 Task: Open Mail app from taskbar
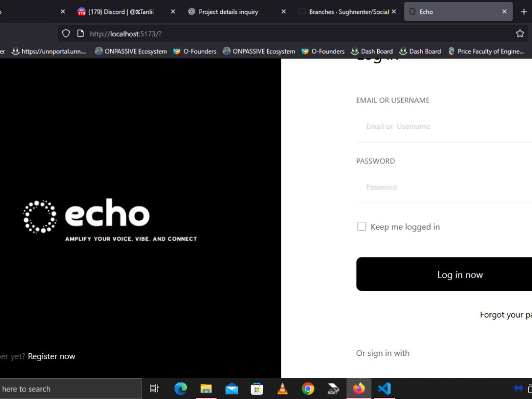coord(231,389)
